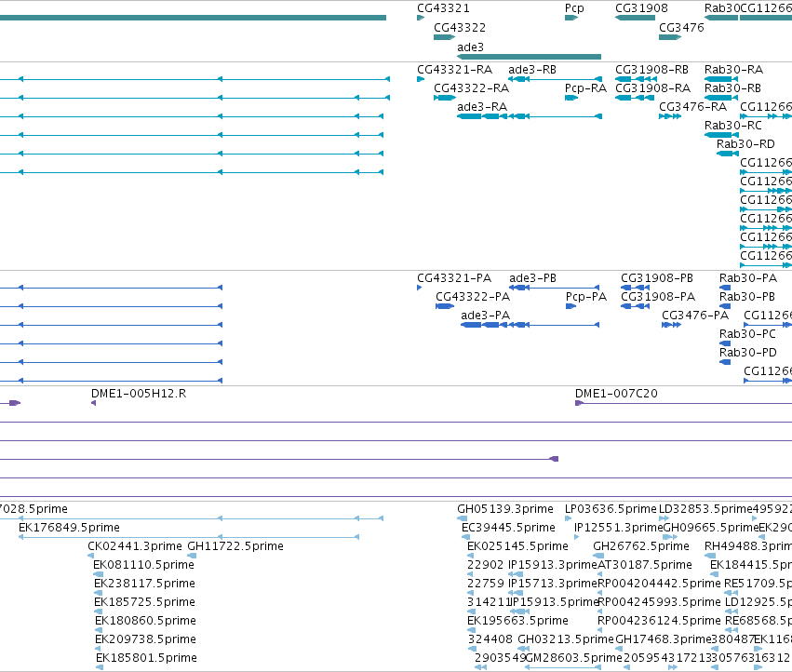Select the Pcp-PA protein label

586,297
